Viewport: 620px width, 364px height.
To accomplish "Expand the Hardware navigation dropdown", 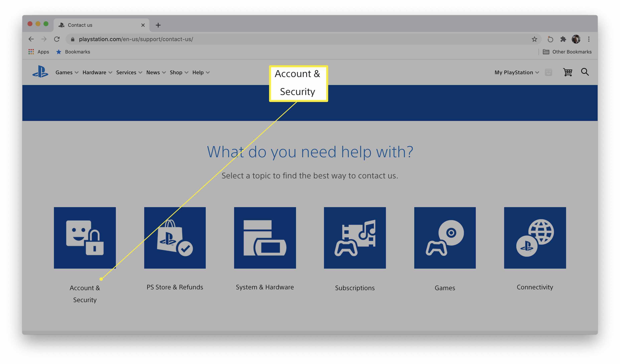I will coord(97,72).
